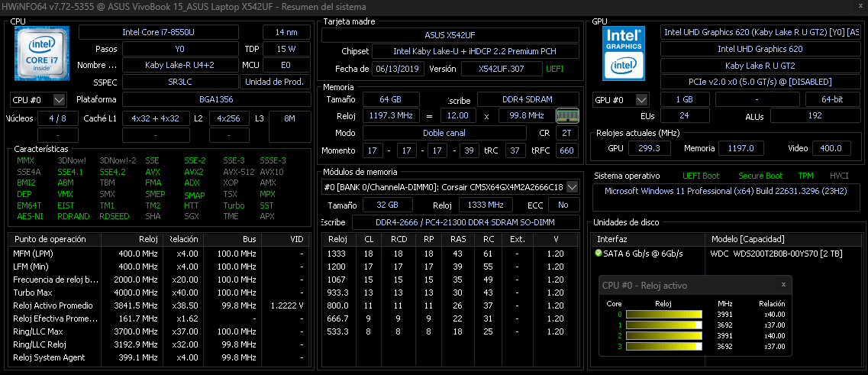Open the GPU #0 selector dropdown
Image resolution: width=868 pixels, height=375 pixels.
pyautogui.click(x=641, y=100)
